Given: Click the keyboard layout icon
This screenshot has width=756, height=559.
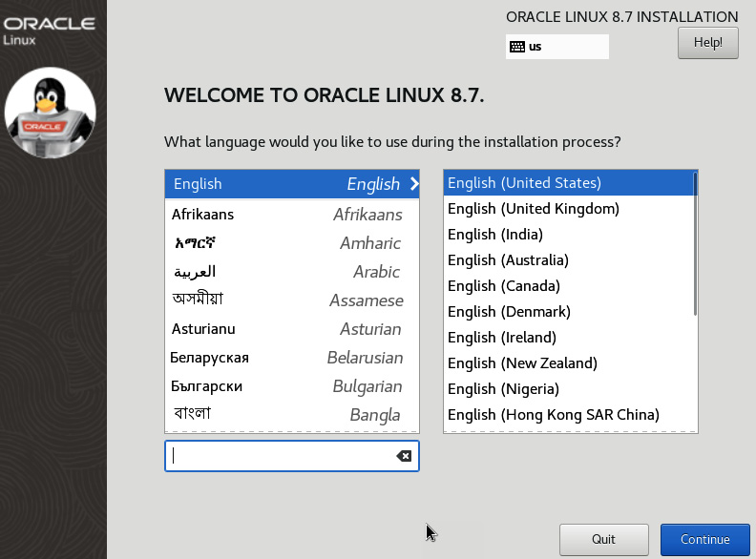Looking at the screenshot, I should (516, 47).
